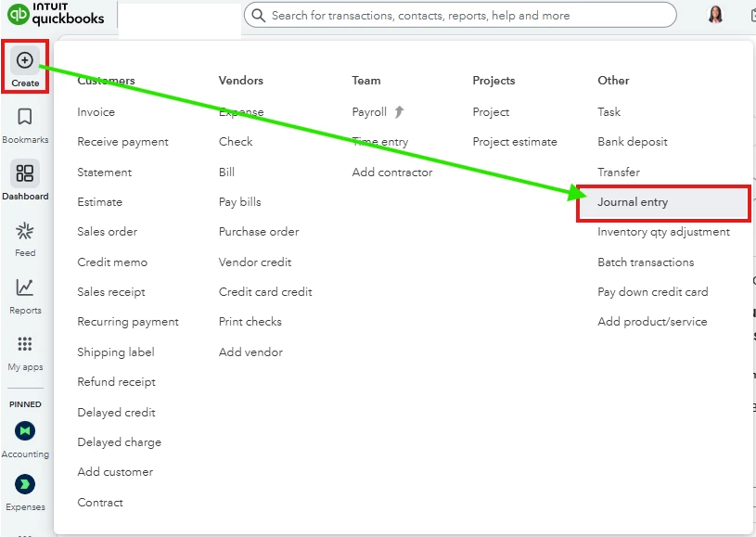Select Project estimate

[515, 142]
